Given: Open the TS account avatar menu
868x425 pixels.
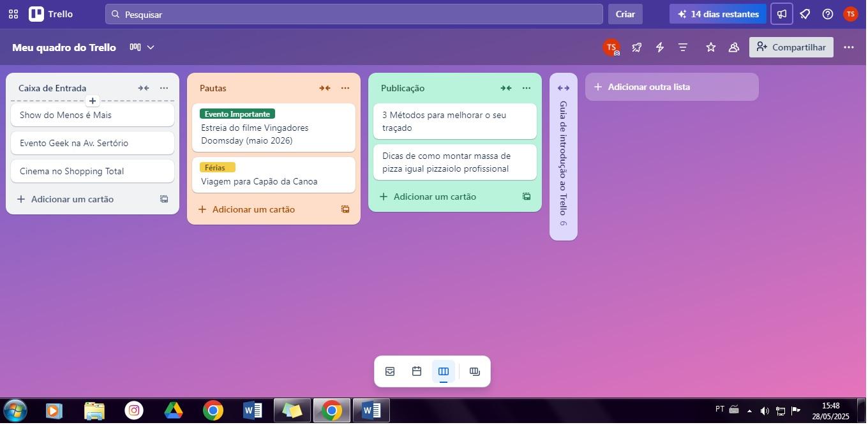Looking at the screenshot, I should (x=850, y=14).
